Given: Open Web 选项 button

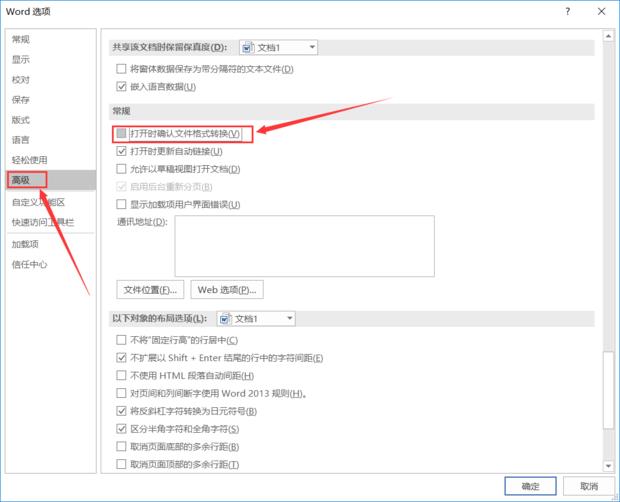Looking at the screenshot, I should [227, 290].
